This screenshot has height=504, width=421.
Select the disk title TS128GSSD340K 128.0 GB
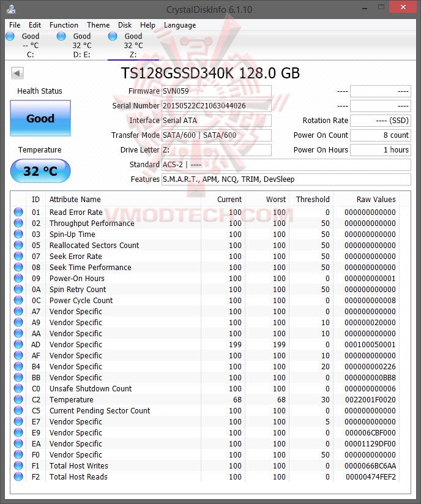[x=210, y=73]
